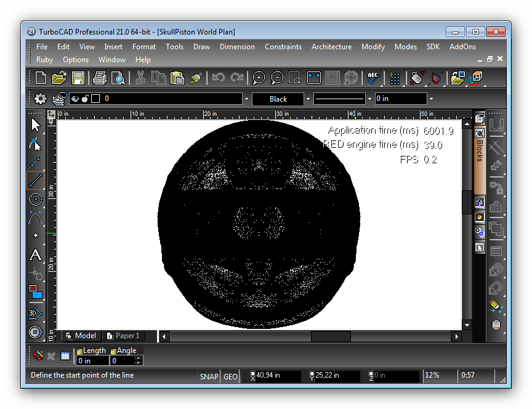Viewport: 532px width, 409px height.
Task: Toggle SNAP mode in status bar
Action: coord(209,376)
